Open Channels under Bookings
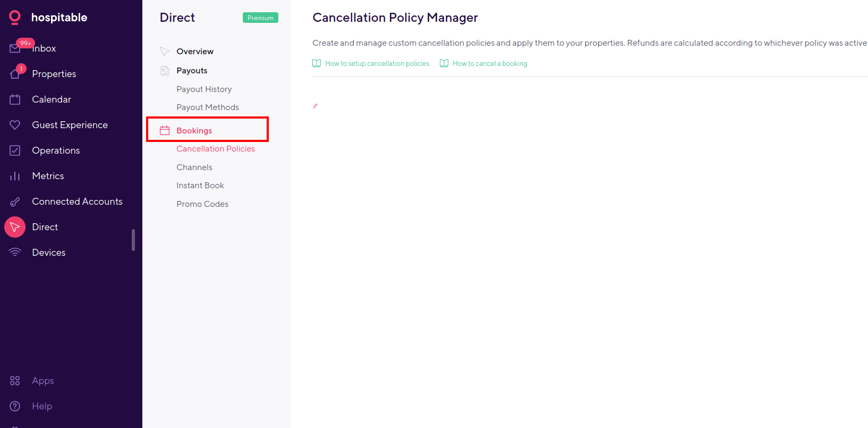The height and width of the screenshot is (428, 868). (194, 167)
